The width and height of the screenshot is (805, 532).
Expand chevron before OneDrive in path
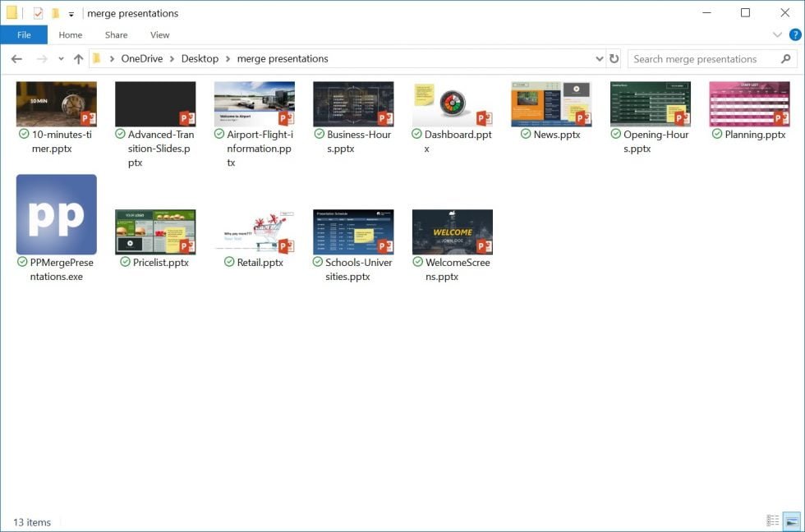click(112, 59)
